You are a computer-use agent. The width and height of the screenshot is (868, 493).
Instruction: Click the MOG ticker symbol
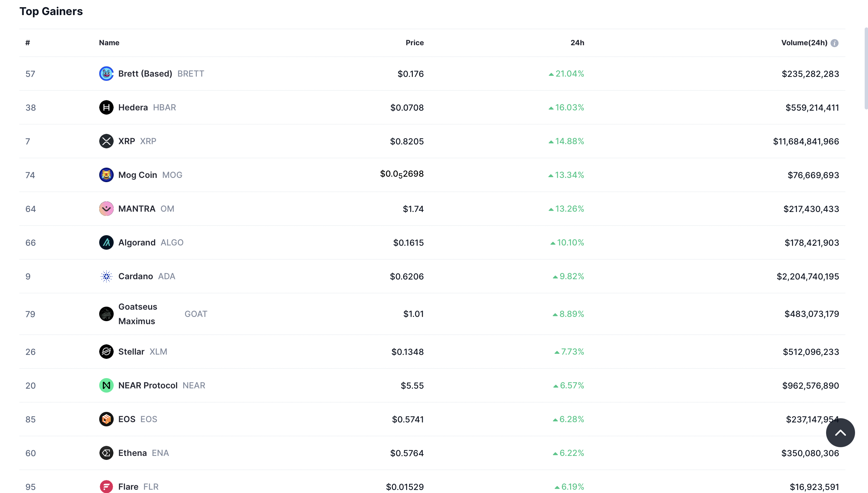[x=172, y=175]
